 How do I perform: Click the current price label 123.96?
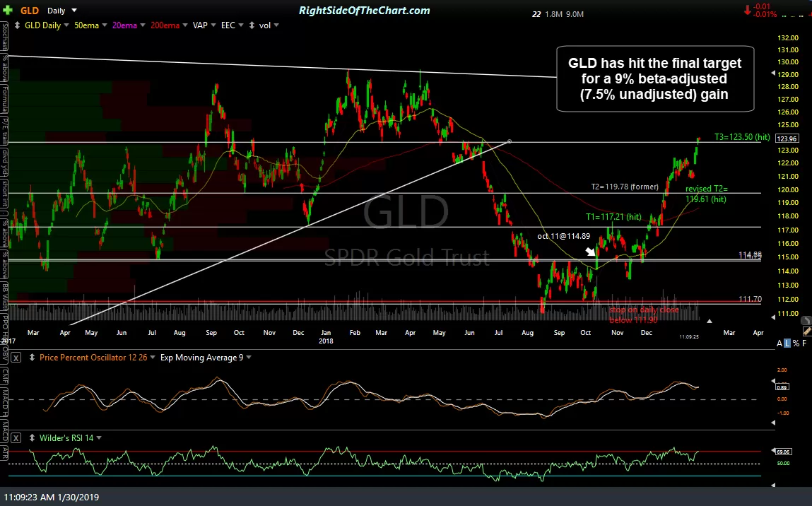coord(787,139)
